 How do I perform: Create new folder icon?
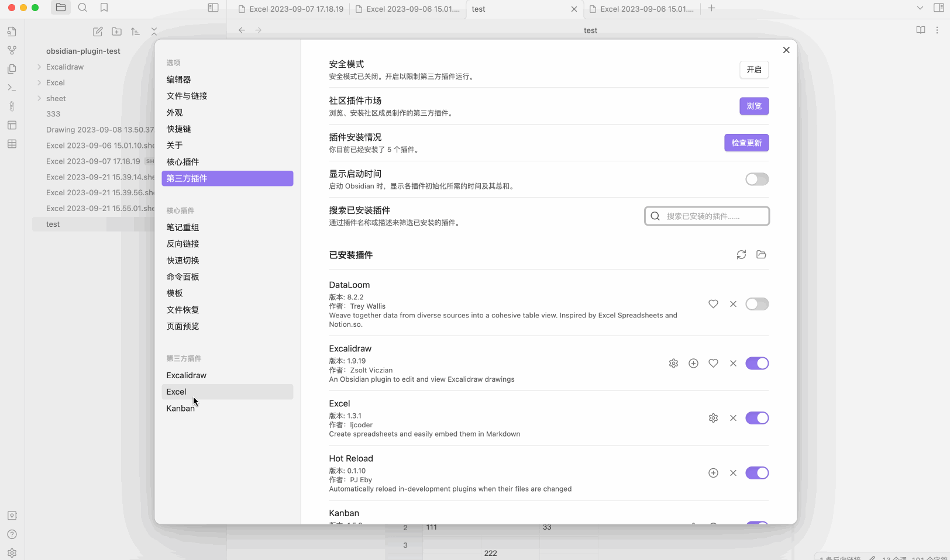pos(116,32)
